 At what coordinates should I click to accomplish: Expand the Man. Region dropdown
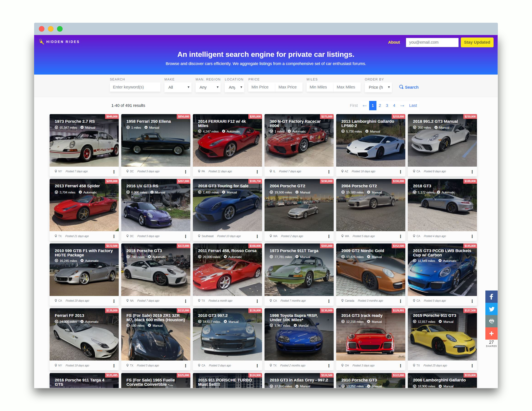[208, 87]
